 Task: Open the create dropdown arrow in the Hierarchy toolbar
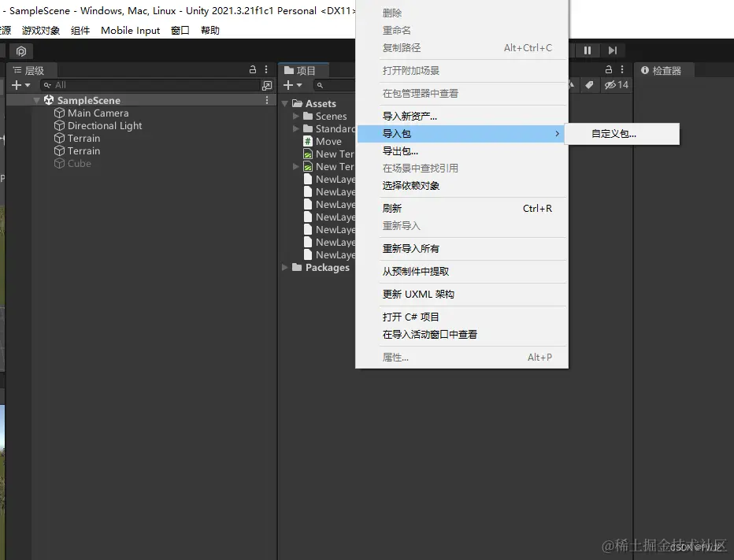28,85
